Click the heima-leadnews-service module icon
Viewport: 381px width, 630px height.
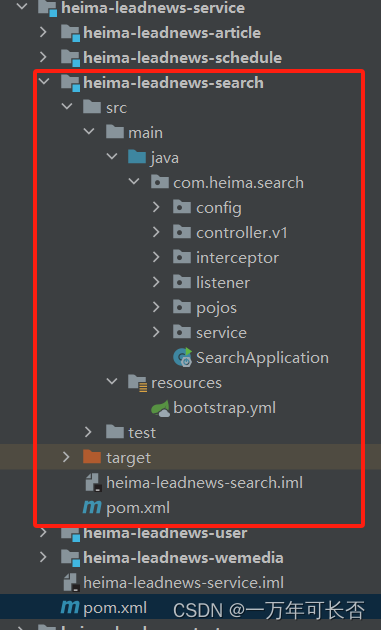coord(47,8)
